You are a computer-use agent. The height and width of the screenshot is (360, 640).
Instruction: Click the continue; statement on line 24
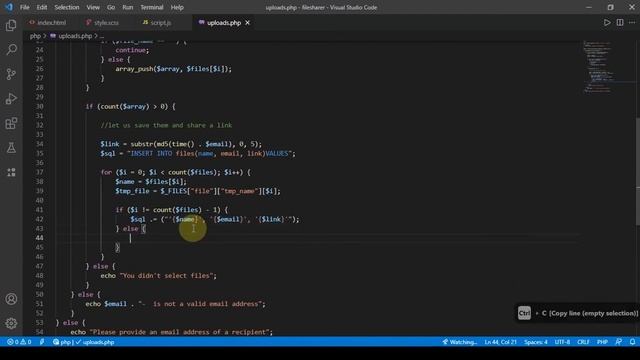[x=132, y=50]
